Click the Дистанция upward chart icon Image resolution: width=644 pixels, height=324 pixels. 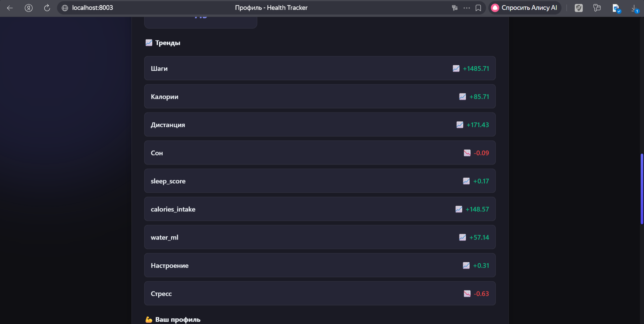pos(460,125)
